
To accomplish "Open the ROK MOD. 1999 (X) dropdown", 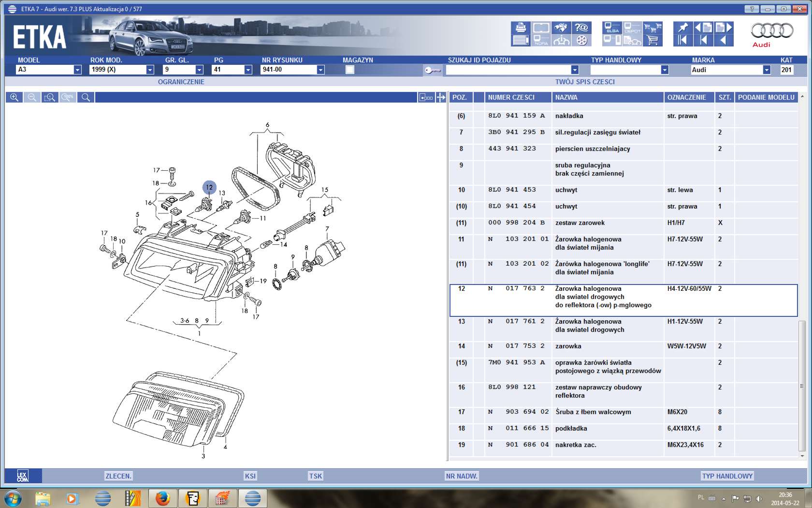I will tap(150, 70).
